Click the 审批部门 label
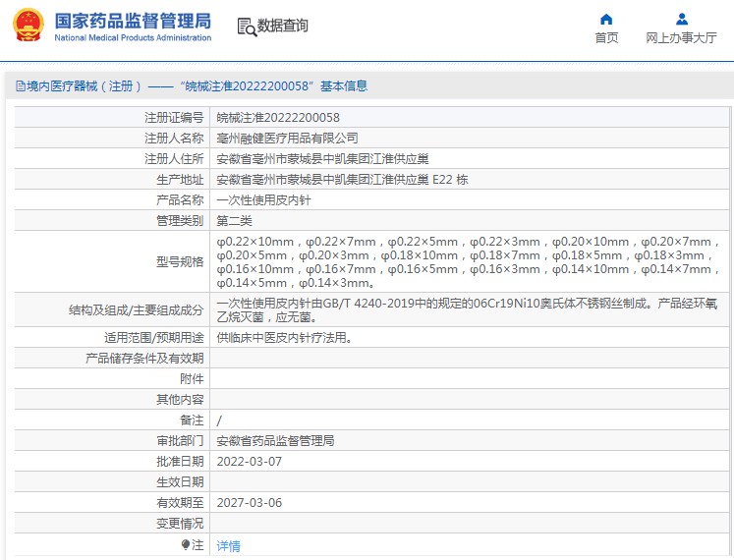Screen dimensions: 734x560 pos(180,440)
